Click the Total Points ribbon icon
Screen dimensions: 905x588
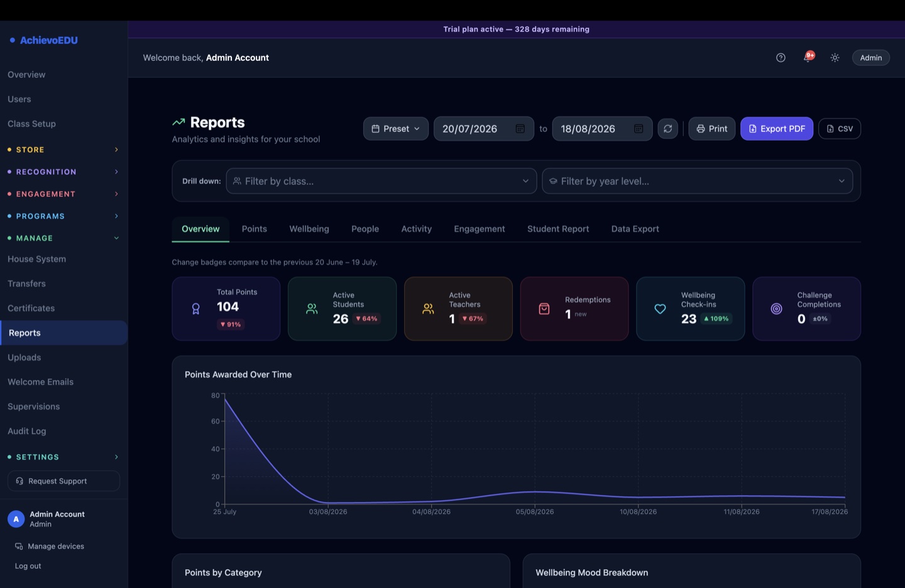pyautogui.click(x=196, y=309)
